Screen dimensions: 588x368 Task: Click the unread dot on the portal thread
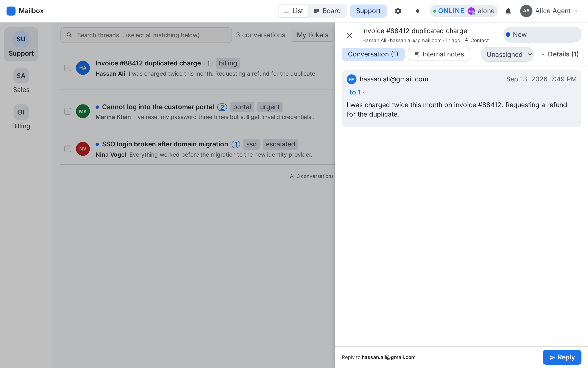click(x=97, y=107)
